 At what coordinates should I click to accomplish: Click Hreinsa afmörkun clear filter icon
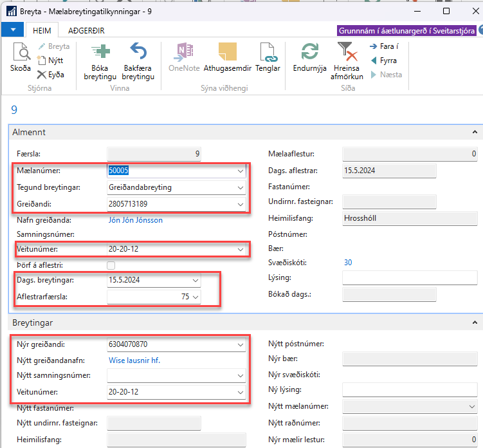pos(347,53)
